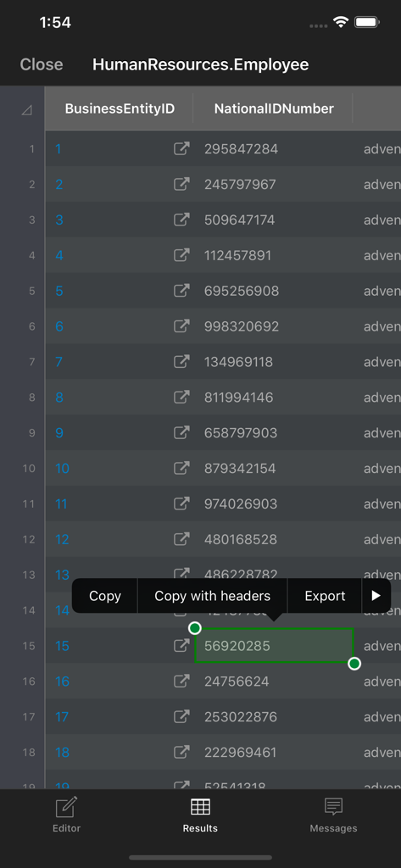Screen dimensions: 401x868
Task: Tap the select-all corner triangle icon
Action: [x=26, y=110]
